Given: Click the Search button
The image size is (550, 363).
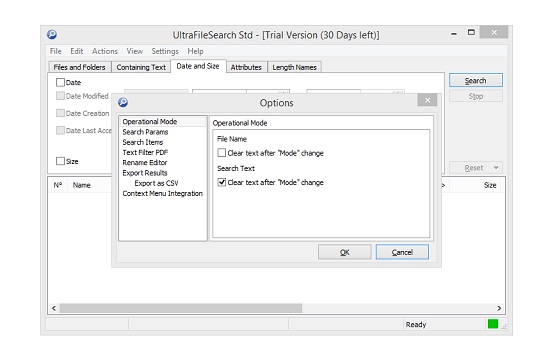Looking at the screenshot, I should 476,80.
